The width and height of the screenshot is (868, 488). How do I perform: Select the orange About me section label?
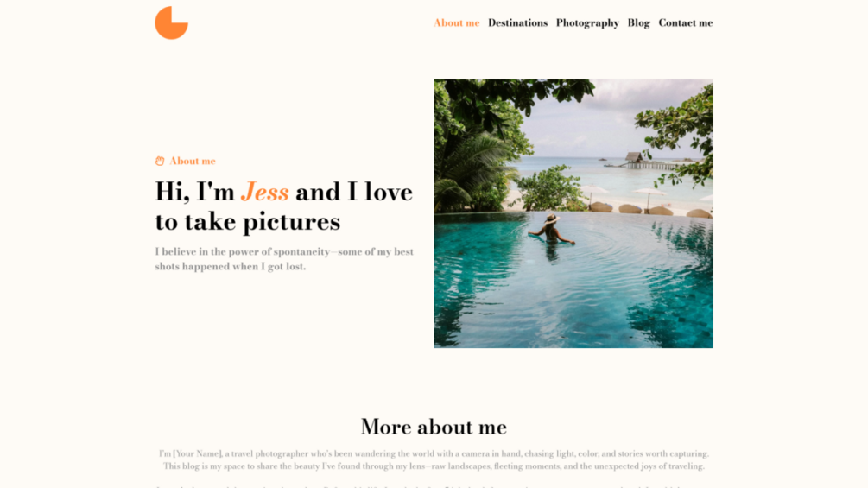tap(192, 161)
